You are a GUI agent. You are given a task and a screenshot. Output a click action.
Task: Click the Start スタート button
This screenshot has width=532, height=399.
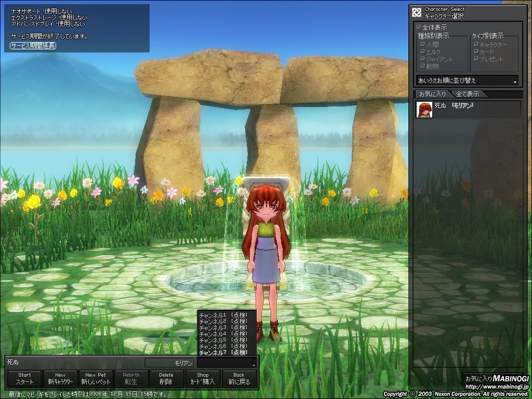tap(24, 378)
